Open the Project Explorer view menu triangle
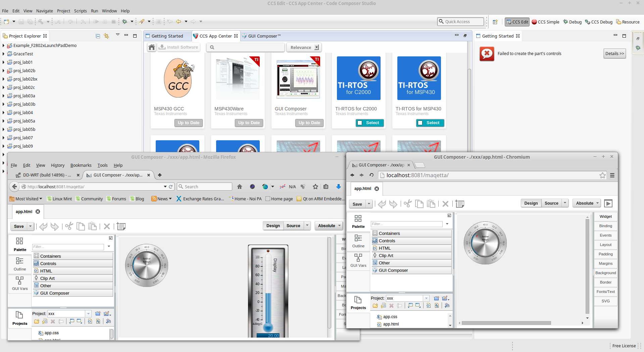 [x=118, y=35]
